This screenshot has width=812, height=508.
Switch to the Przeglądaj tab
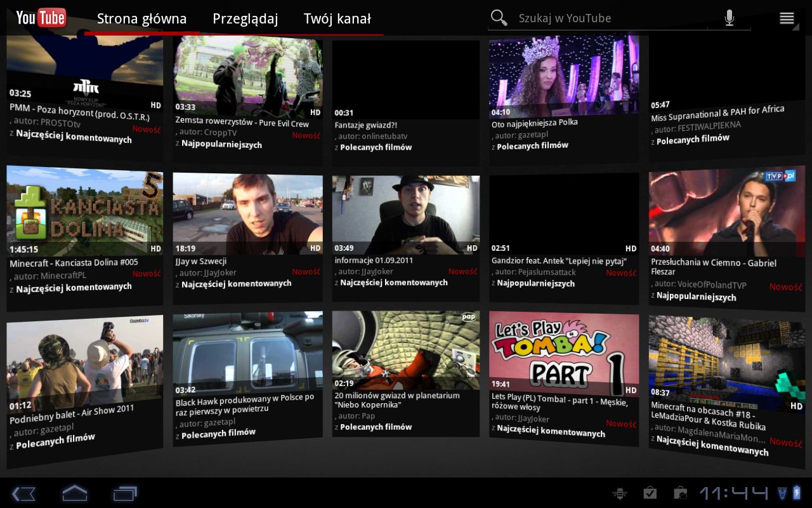245,18
